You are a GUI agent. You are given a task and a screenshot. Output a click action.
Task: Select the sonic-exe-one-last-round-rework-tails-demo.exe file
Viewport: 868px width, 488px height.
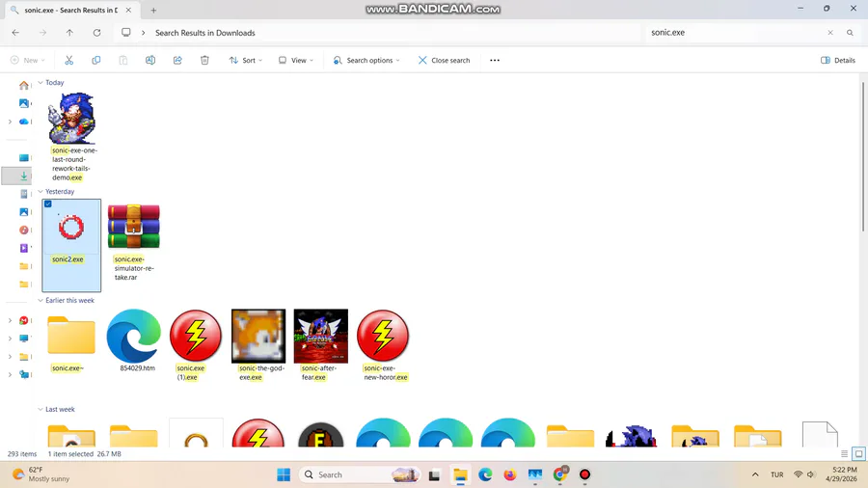click(72, 137)
